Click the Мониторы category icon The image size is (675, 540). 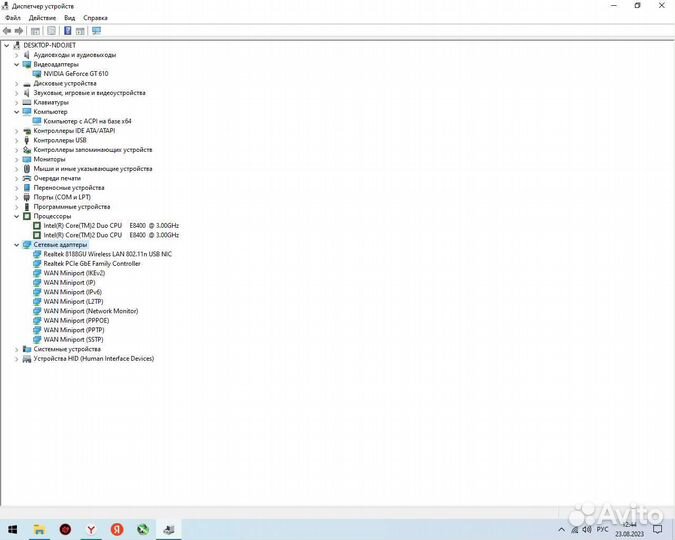click(x=27, y=159)
